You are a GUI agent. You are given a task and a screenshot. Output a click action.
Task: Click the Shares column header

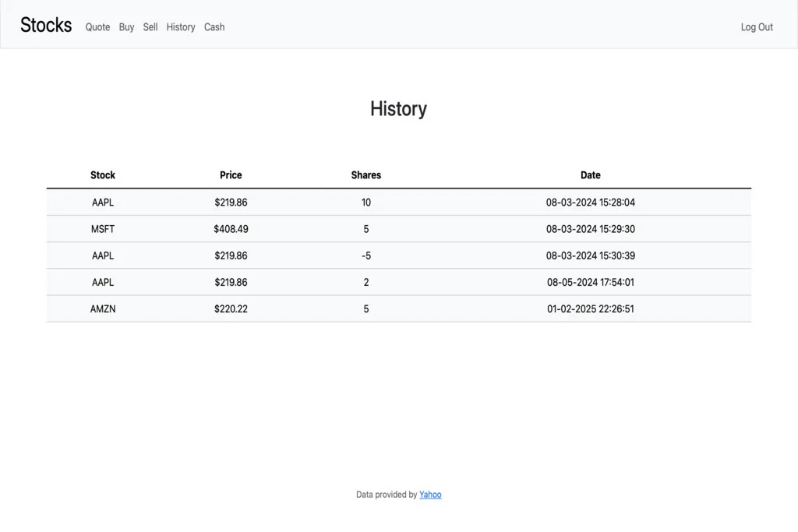(x=365, y=175)
